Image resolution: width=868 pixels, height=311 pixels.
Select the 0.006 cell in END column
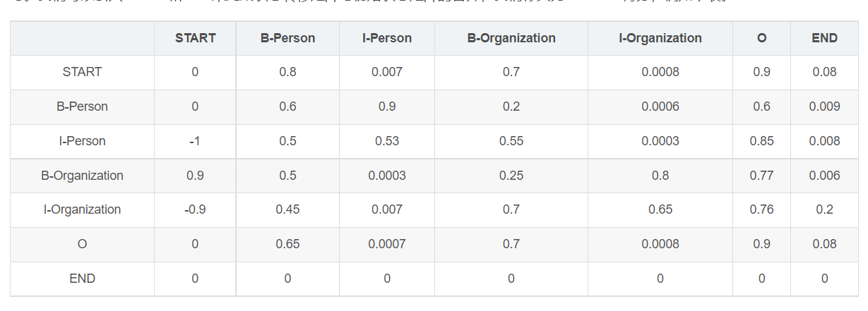pos(824,176)
